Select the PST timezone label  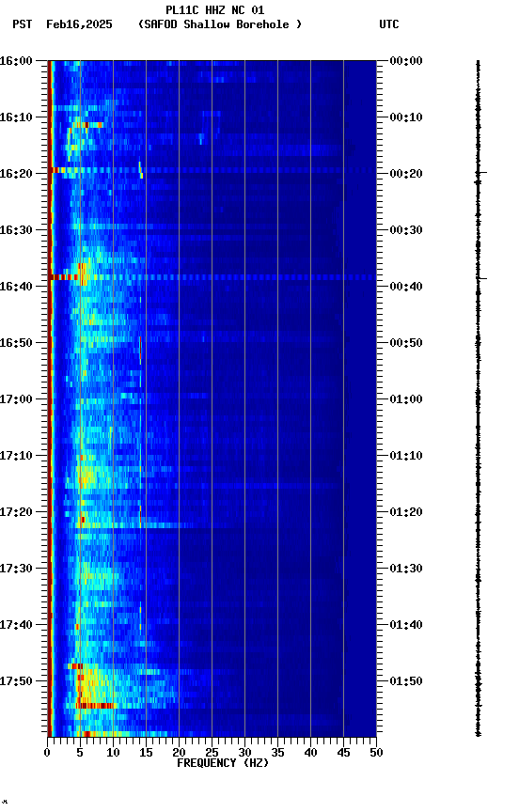23,24
